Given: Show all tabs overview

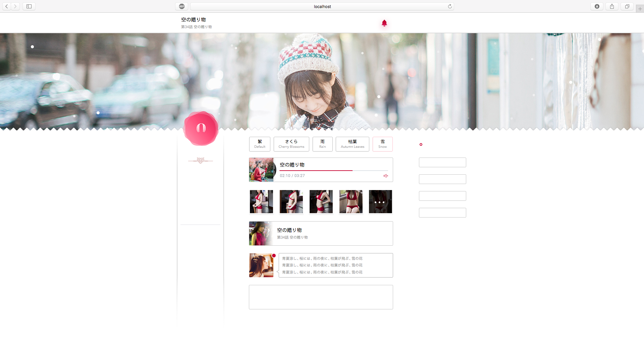Looking at the screenshot, I should (627, 6).
